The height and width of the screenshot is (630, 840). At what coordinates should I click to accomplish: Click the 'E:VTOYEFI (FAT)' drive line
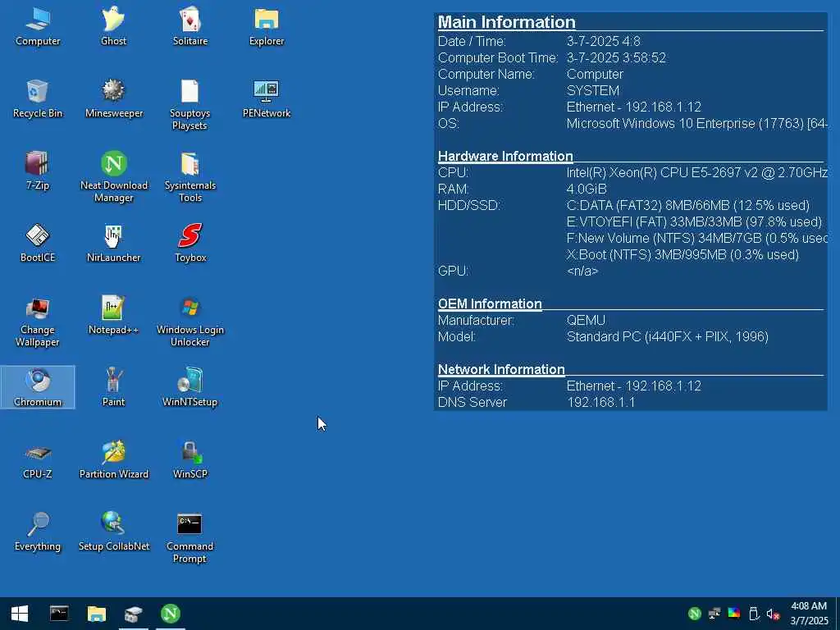pos(694,221)
